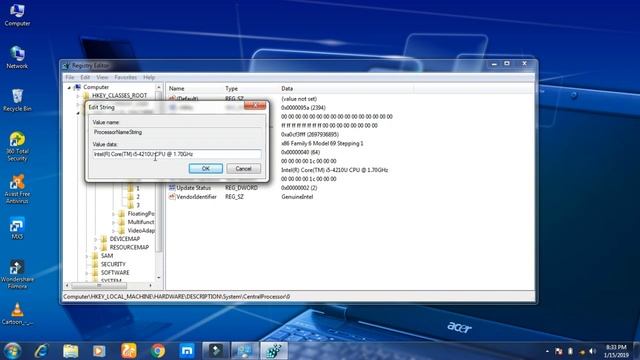Select the SECURITY key in tree
Viewport: 640px width, 360px height.
tap(113, 264)
